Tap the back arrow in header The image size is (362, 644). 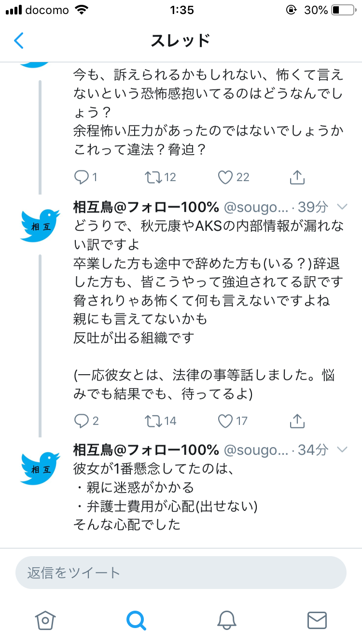click(x=18, y=41)
